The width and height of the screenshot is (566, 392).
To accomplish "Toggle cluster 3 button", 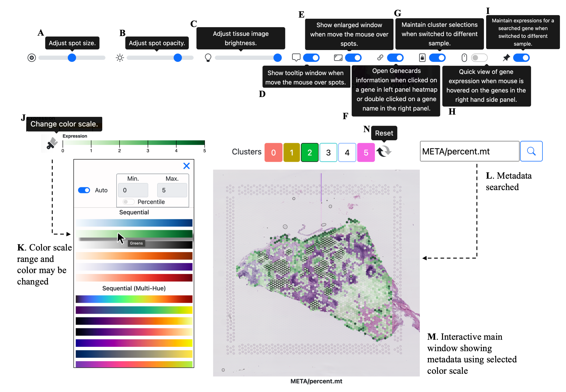I will (x=328, y=153).
